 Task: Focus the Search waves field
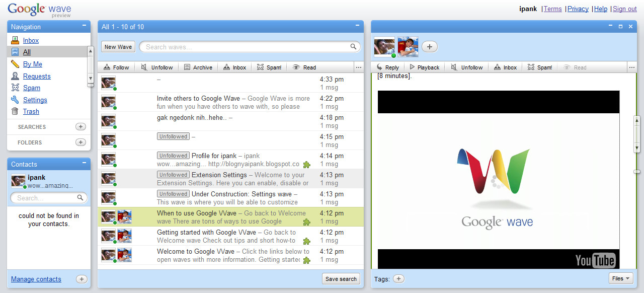point(250,47)
